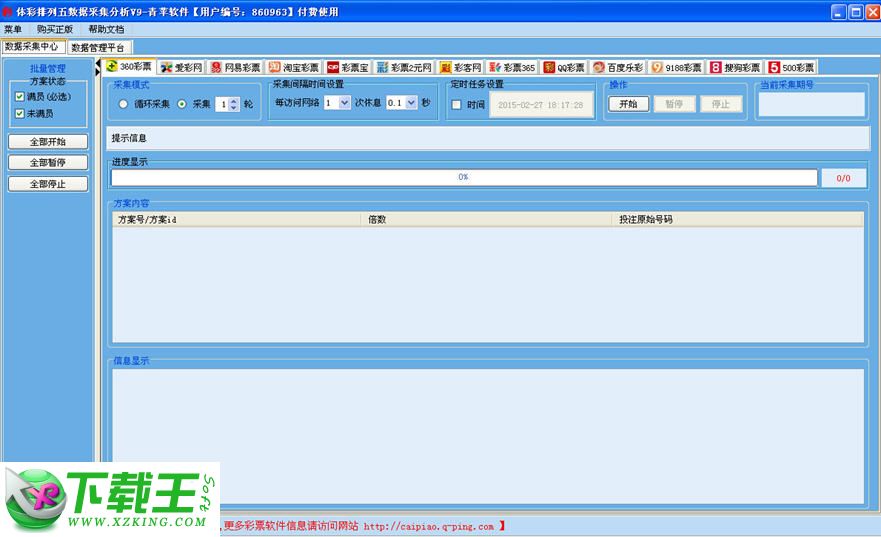Click the 网易彩票 tab icon
Image resolution: width=881 pixels, height=537 pixels.
click(216, 68)
